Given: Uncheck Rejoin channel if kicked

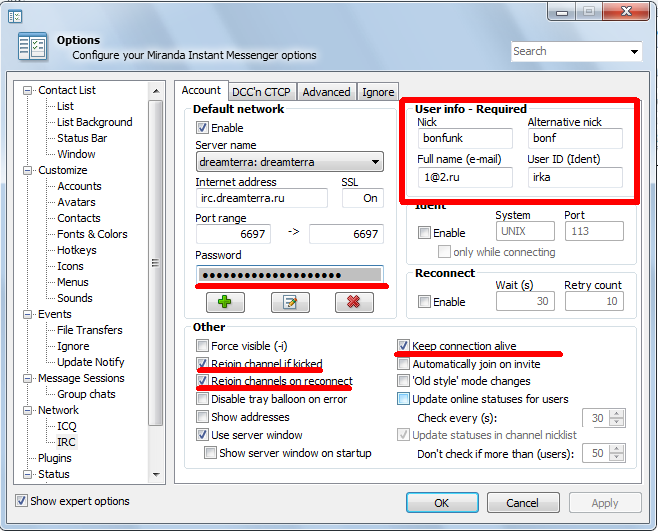Looking at the screenshot, I should 202,363.
